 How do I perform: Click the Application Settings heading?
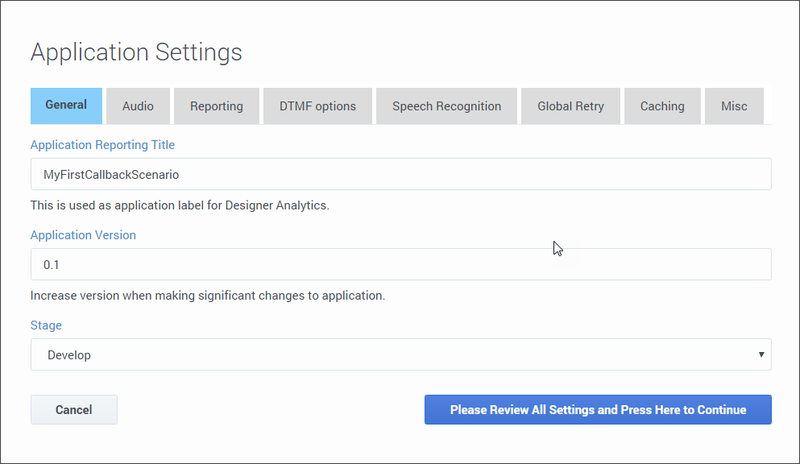point(136,51)
